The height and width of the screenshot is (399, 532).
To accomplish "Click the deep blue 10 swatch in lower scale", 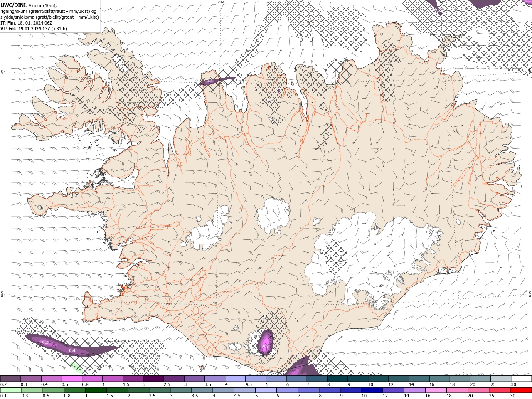I will coord(372,390).
